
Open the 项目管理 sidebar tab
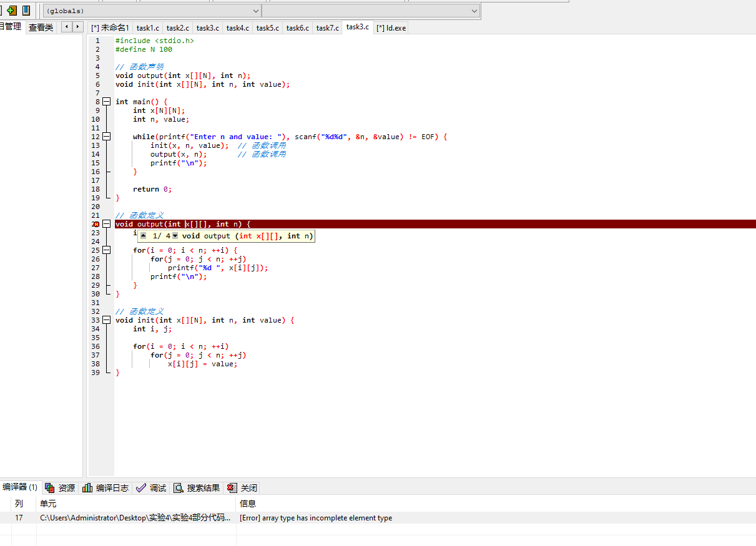coord(11,27)
